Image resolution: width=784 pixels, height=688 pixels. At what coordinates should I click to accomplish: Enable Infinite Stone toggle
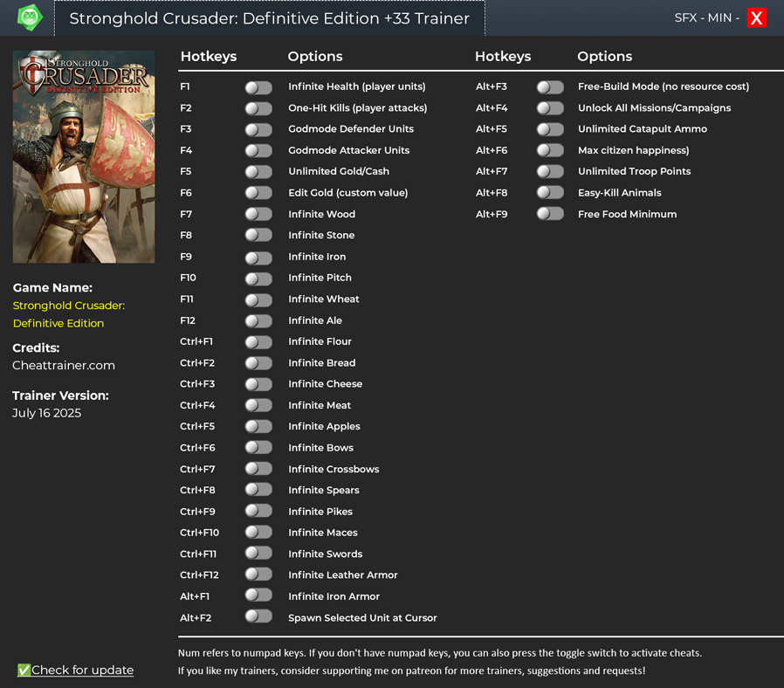click(258, 236)
